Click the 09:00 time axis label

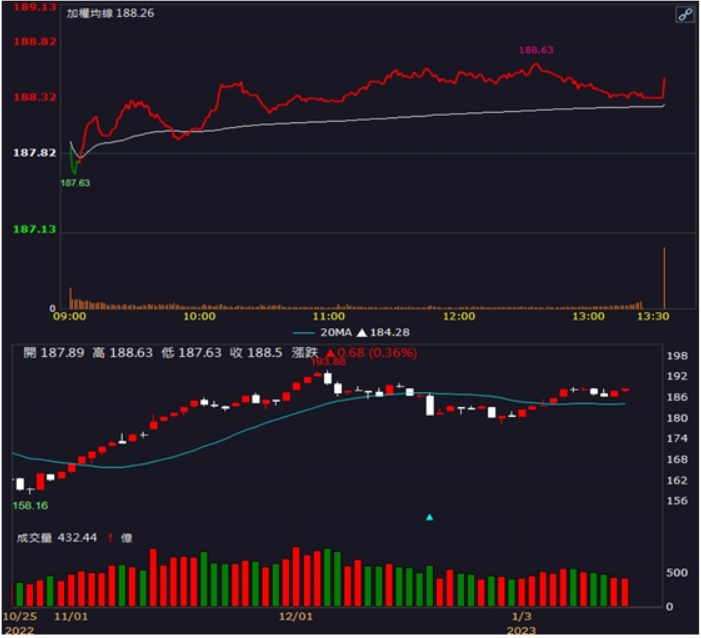[x=70, y=317]
